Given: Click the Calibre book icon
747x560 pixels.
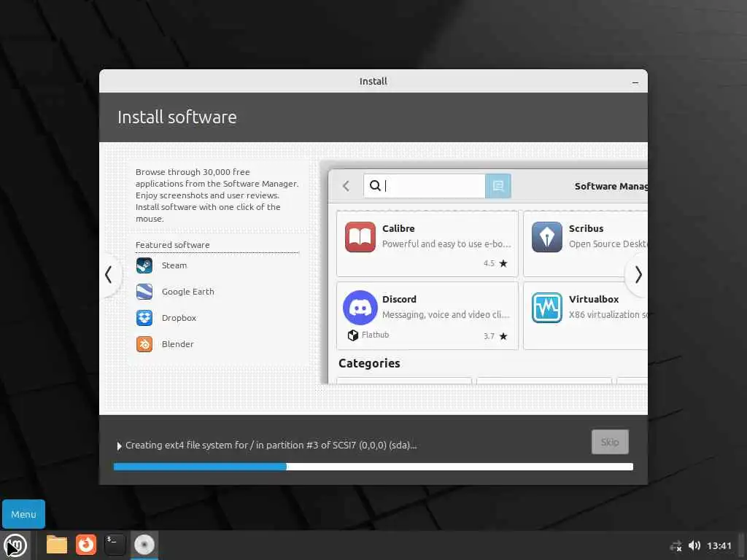Looking at the screenshot, I should (x=360, y=237).
